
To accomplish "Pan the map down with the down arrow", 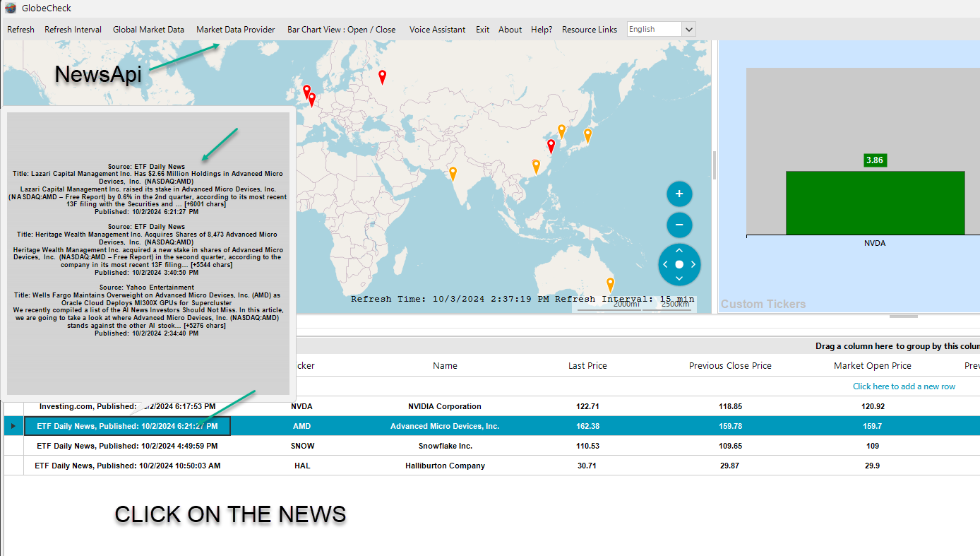I will (x=679, y=278).
